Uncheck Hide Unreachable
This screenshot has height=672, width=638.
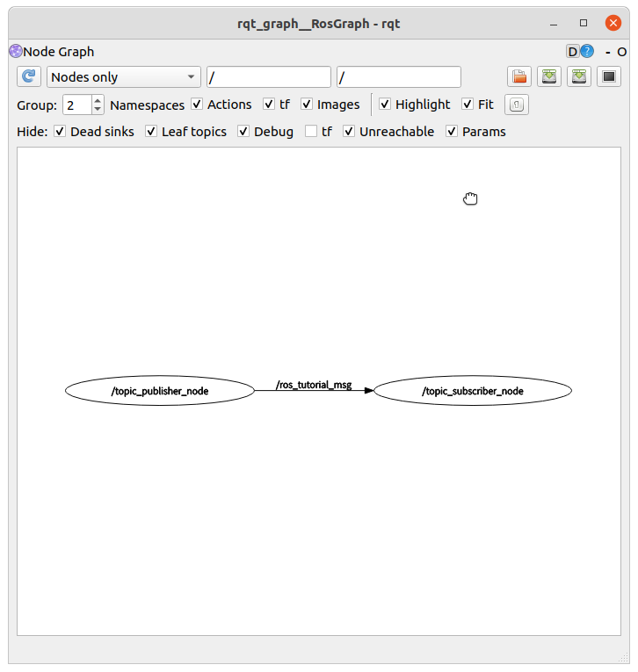coord(349,132)
